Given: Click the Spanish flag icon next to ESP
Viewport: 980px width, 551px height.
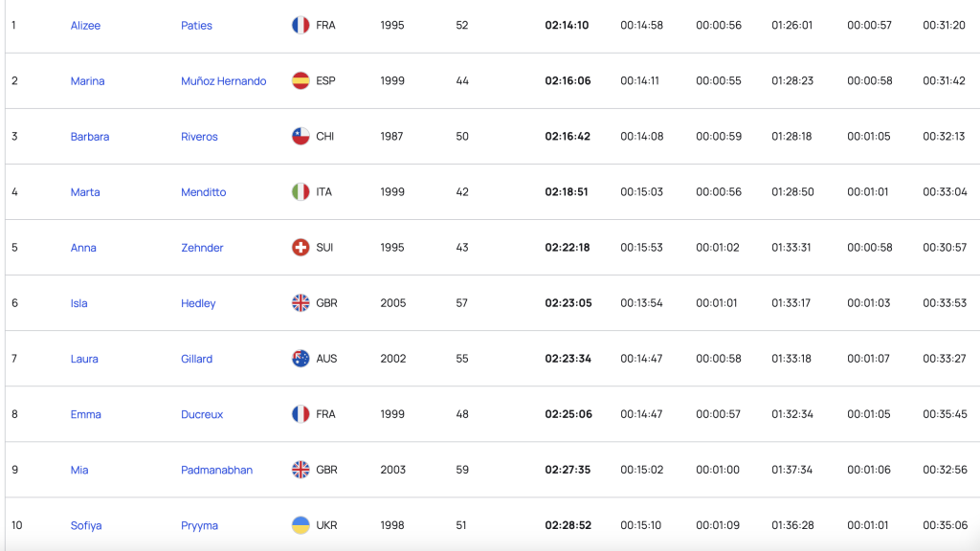Looking at the screenshot, I should click(301, 81).
